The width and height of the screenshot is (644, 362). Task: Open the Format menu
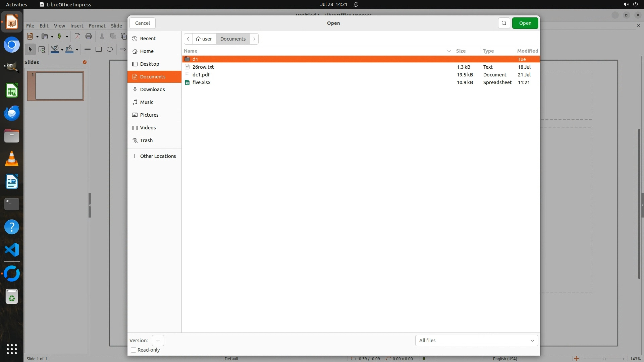point(97,26)
